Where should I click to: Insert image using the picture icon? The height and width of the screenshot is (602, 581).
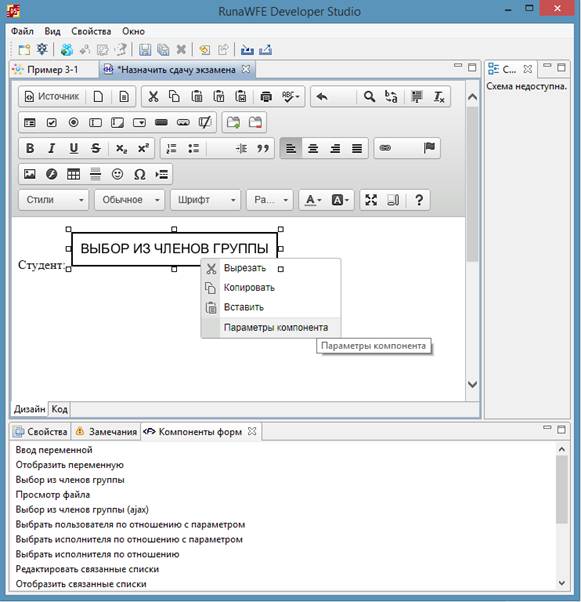[x=30, y=174]
